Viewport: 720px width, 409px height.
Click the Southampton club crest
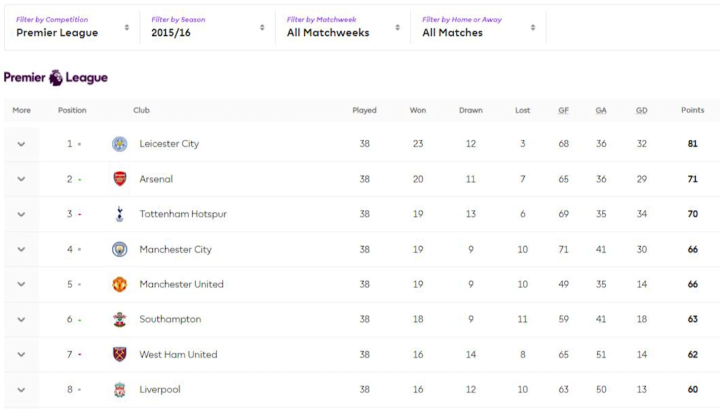coord(120,319)
